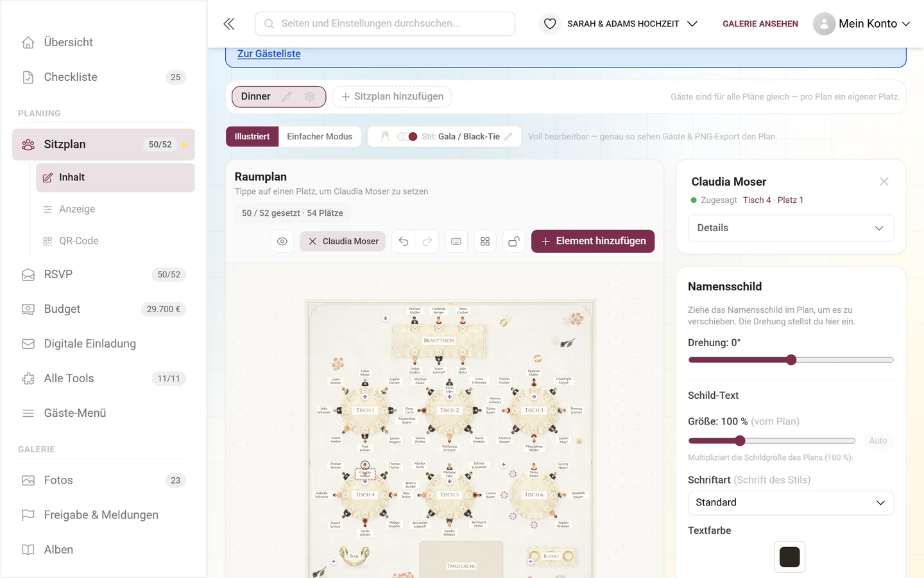Open Alle Tools in the sidebar
The height and width of the screenshot is (578, 924).
103,378
